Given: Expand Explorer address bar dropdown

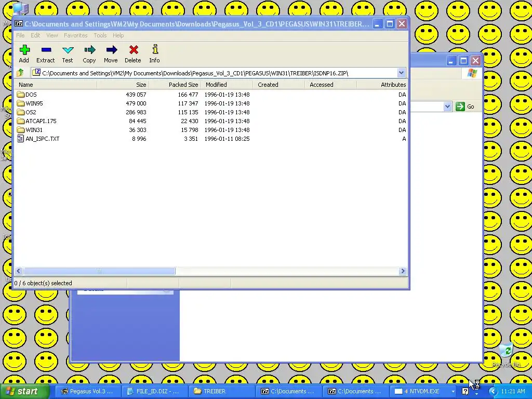Looking at the screenshot, I should tap(447, 107).
